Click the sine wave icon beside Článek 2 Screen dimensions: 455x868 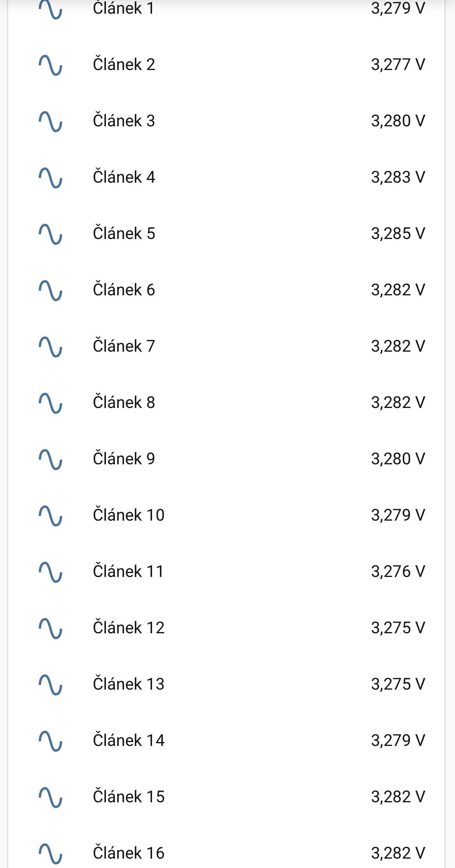point(50,65)
